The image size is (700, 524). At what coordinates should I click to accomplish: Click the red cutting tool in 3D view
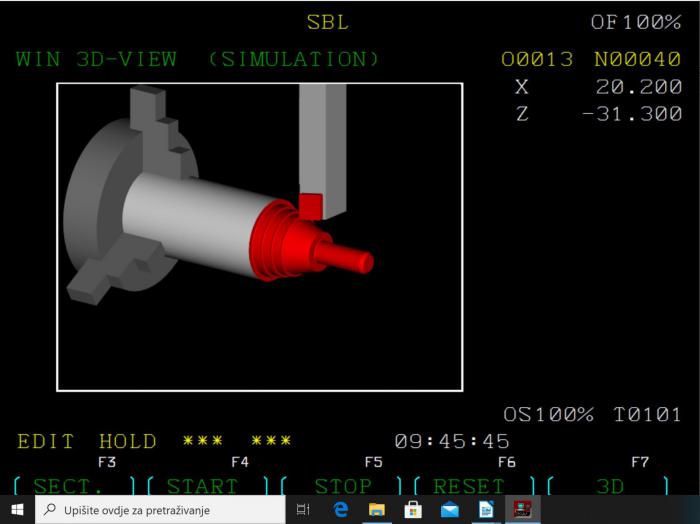[310, 206]
